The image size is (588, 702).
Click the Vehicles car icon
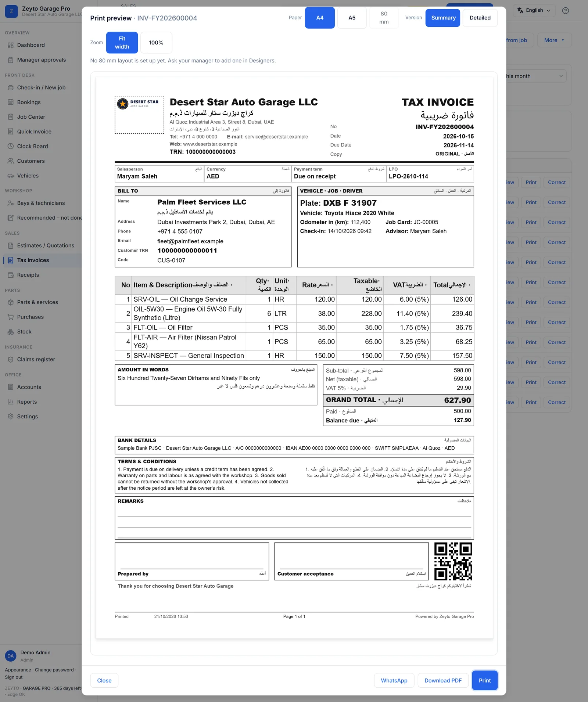pyautogui.click(x=10, y=176)
